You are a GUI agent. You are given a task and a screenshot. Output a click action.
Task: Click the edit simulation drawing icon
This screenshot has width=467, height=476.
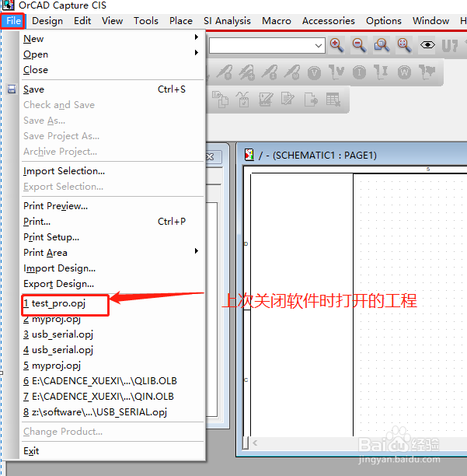(x=266, y=100)
